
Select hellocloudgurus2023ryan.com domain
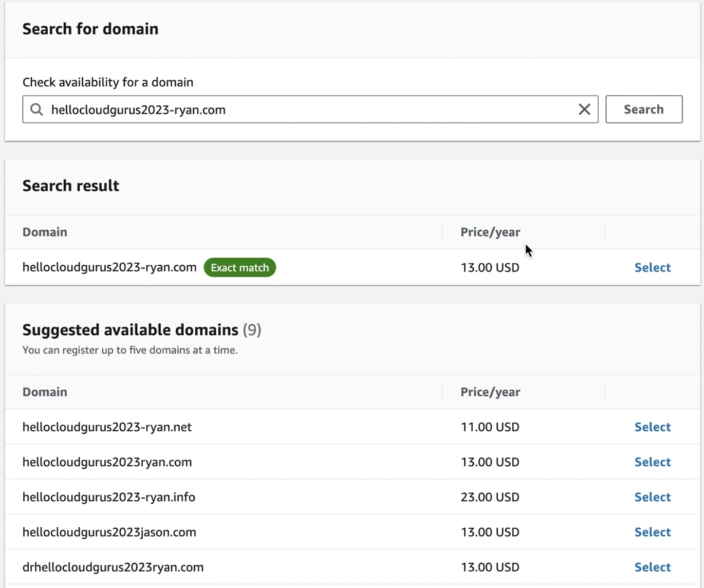click(x=652, y=462)
